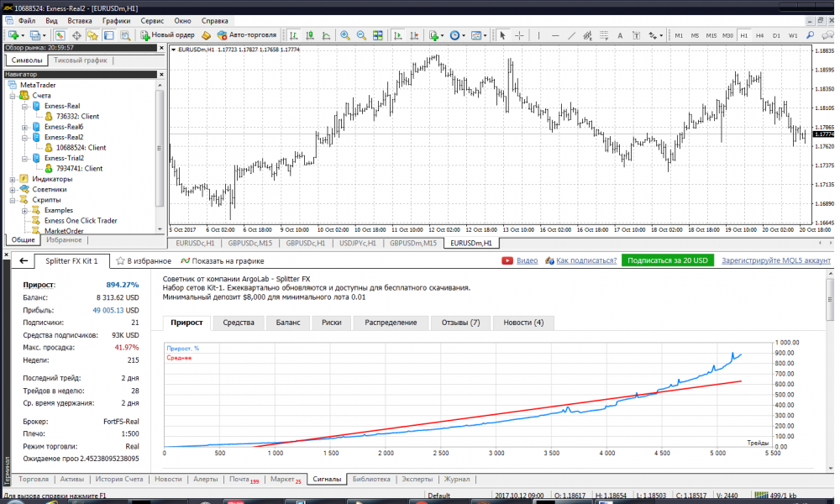Switch timeframe to M1

679,35
